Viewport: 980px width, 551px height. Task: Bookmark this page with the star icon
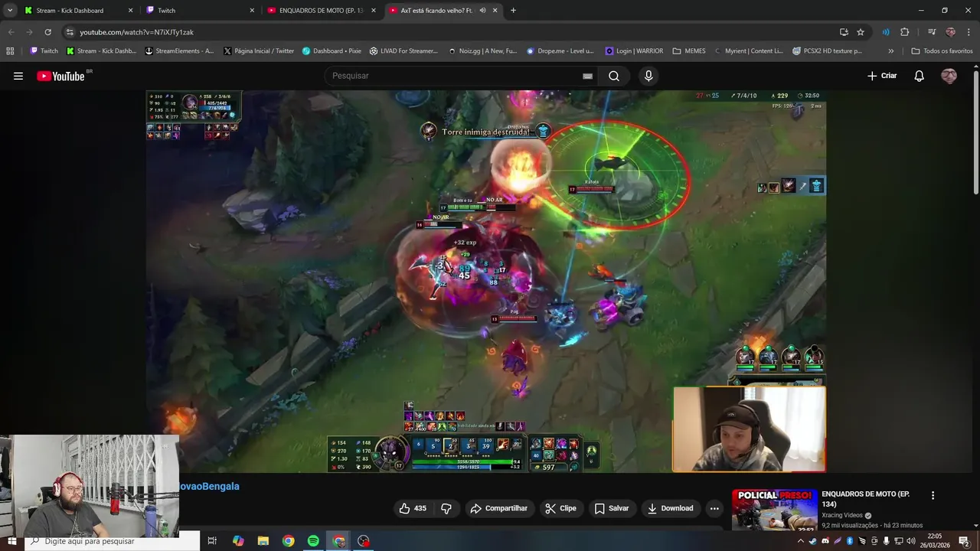[861, 32]
